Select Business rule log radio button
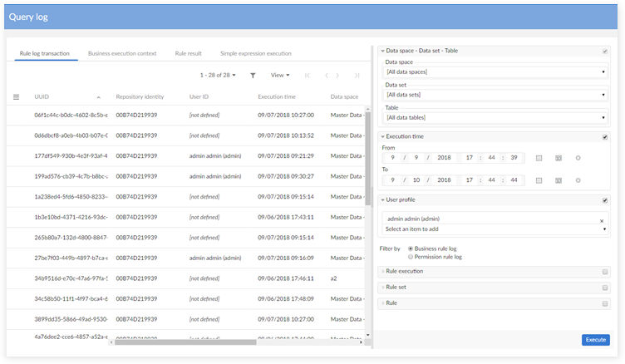The width and height of the screenshot is (625, 364). (x=411, y=248)
